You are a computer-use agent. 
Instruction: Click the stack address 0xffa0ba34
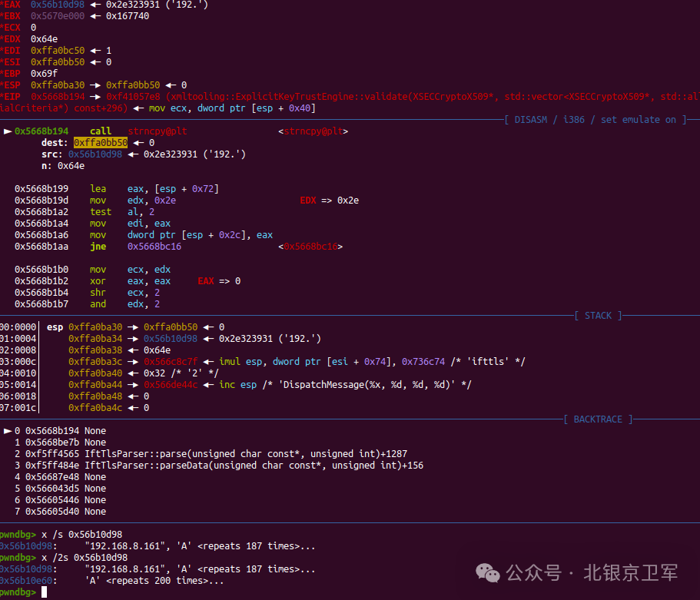95,339
